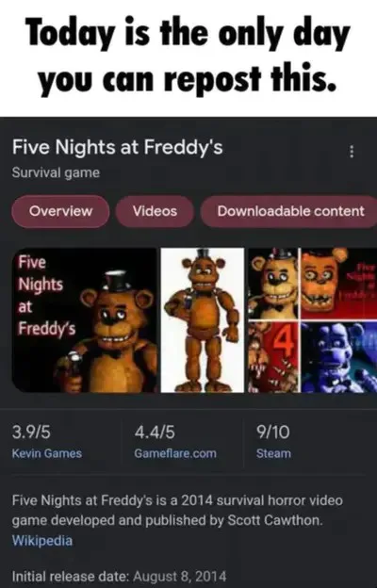Image resolution: width=377 pixels, height=588 pixels.
Task: Open the Nightmare Freddy 4 thumbnail
Action: (x=273, y=357)
